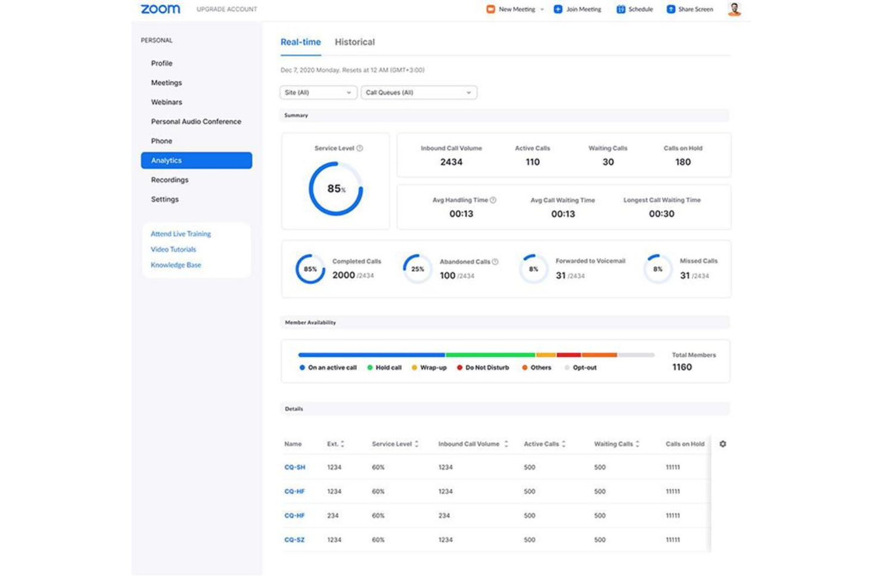Click the Completed Calls 85% progress ring
This screenshot has height=588, width=882.
click(x=310, y=269)
